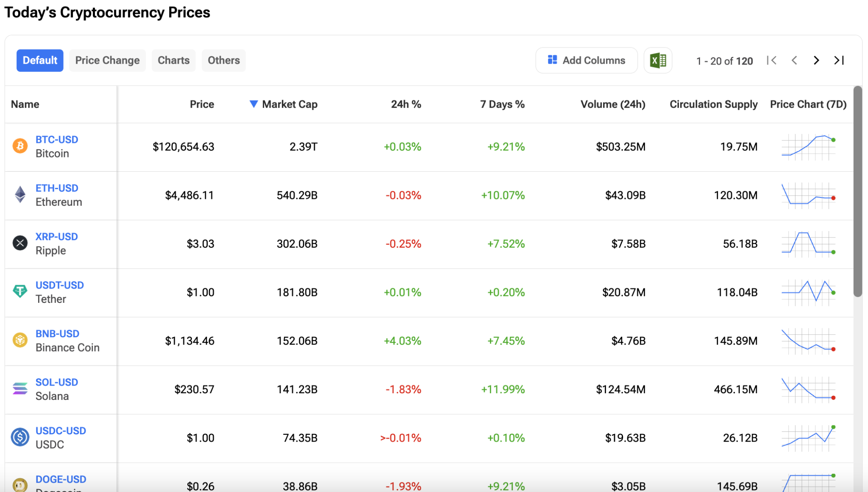Open Bitcoin 7D price chart thumbnail

point(808,147)
